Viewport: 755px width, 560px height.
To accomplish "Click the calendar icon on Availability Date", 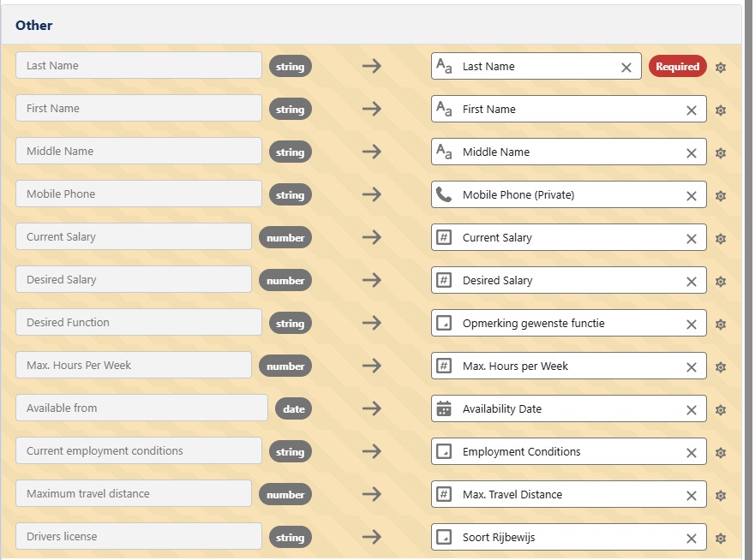I will [446, 408].
